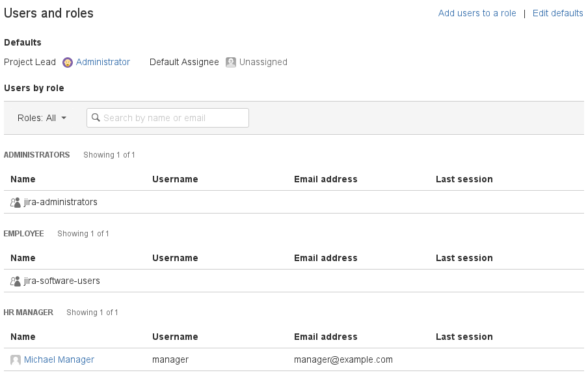Open Michael Manager's user profile

59,359
